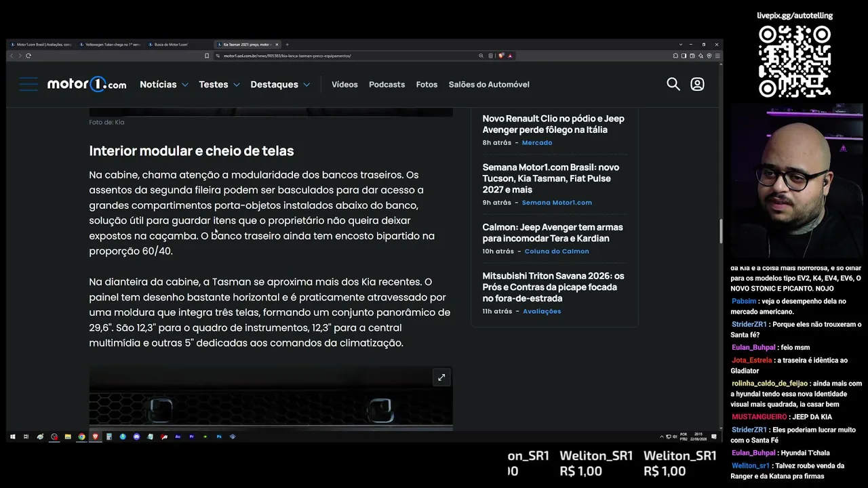Click the dark interior photo below the article
The image size is (868, 488).
tap(271, 397)
